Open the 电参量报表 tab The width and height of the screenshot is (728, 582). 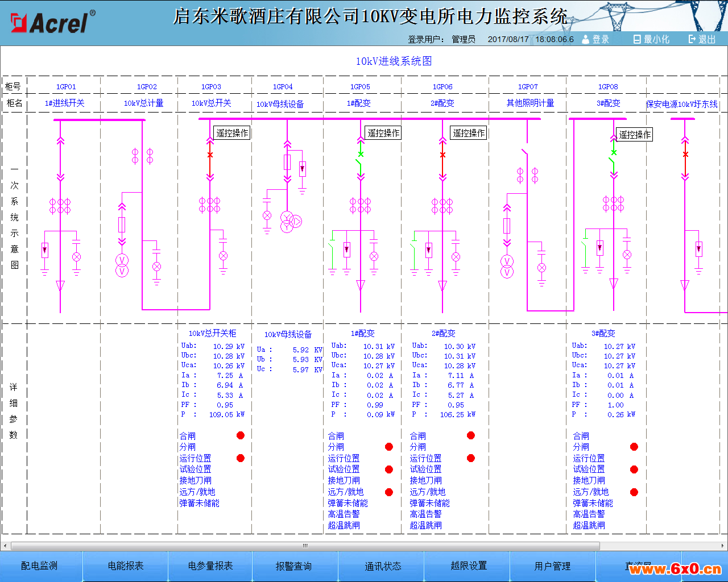(210, 566)
